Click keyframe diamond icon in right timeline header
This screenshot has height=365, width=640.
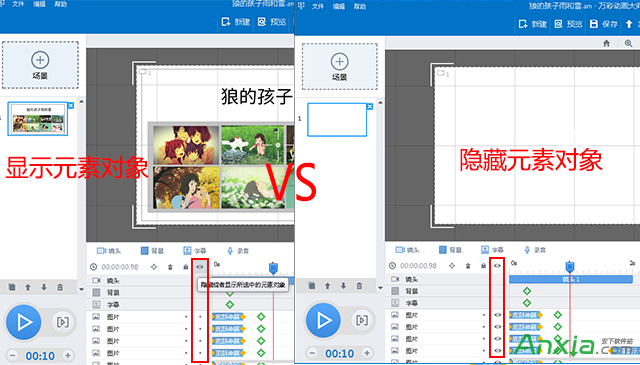pyautogui.click(x=452, y=266)
